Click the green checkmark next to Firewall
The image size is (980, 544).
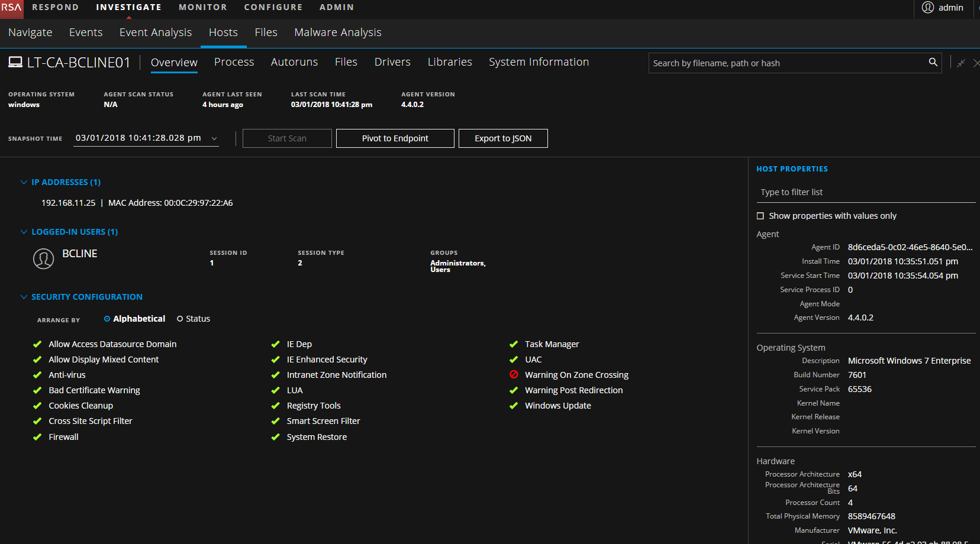point(37,437)
